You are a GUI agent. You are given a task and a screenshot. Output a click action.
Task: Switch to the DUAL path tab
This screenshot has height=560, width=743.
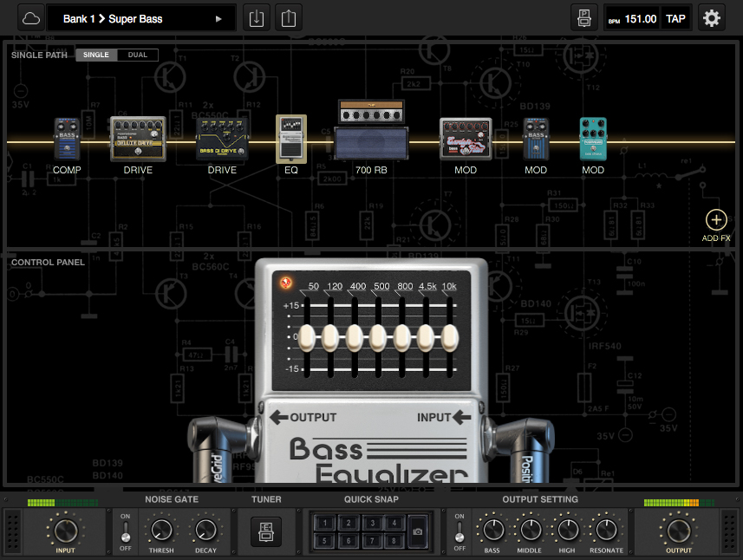[137, 55]
